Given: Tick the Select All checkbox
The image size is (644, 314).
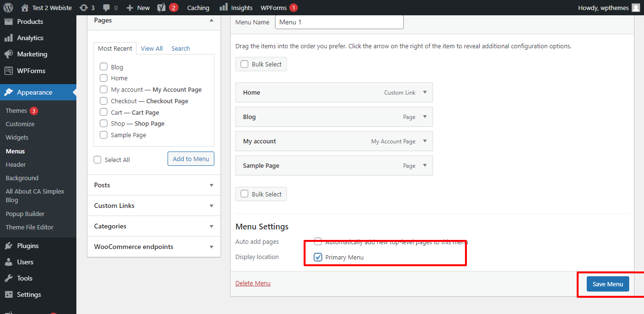Looking at the screenshot, I should click(98, 160).
